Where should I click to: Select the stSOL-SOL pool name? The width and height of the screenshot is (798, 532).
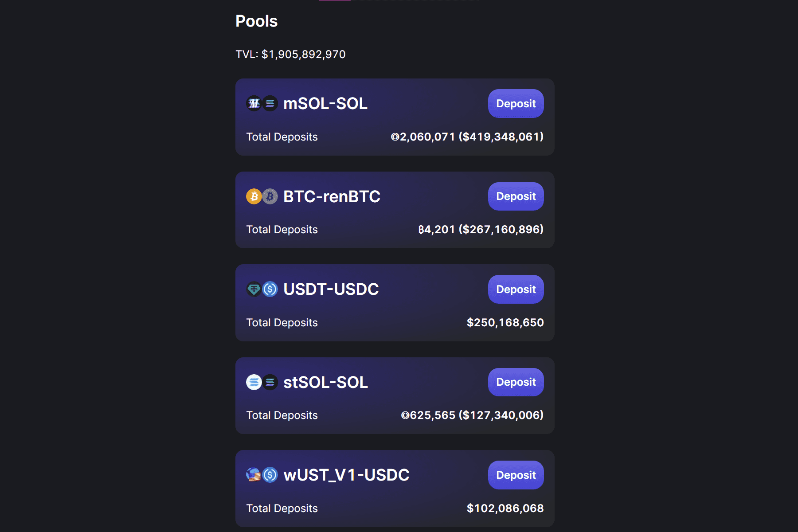tap(325, 382)
